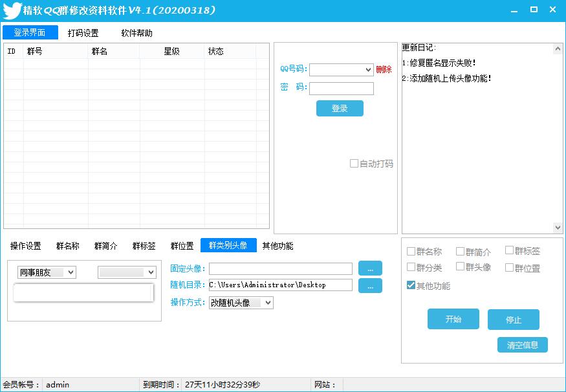
Task: Click the 登录 button
Action: pyautogui.click(x=340, y=108)
